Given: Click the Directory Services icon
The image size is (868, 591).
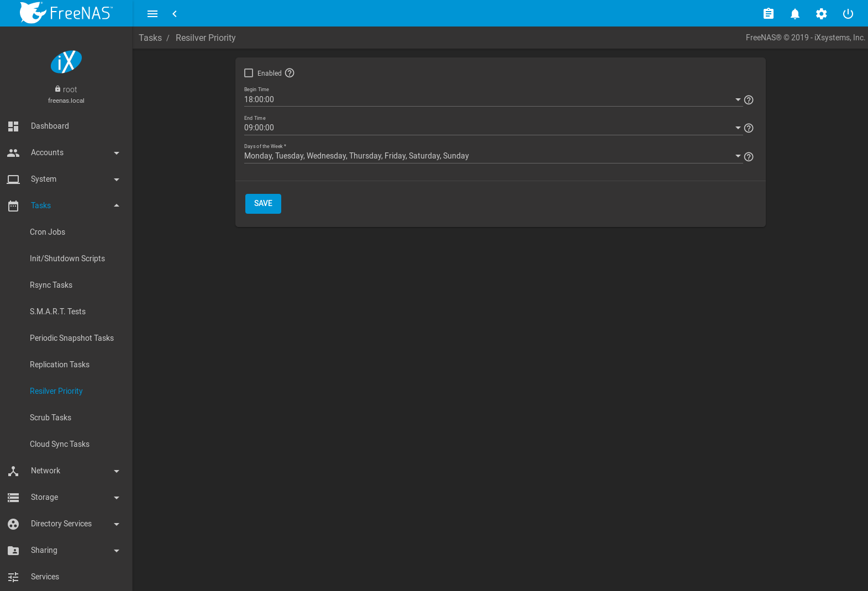Looking at the screenshot, I should tap(13, 524).
